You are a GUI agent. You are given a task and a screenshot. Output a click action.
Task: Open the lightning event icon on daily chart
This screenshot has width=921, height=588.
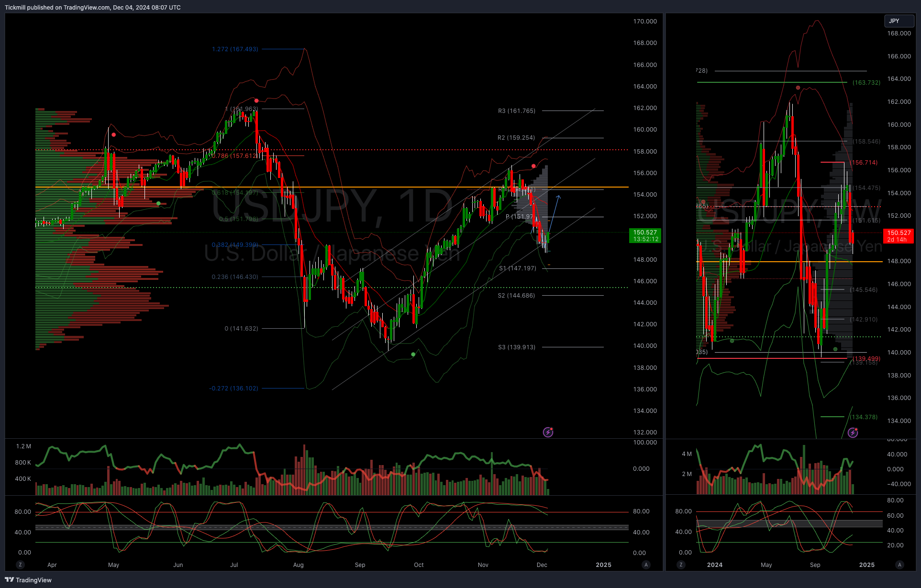tap(548, 432)
